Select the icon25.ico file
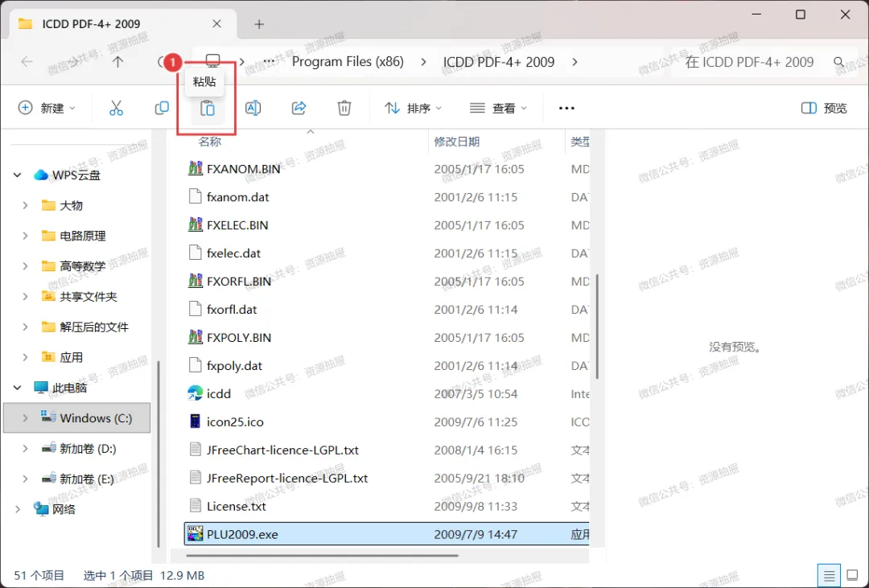This screenshot has height=588, width=869. pos(225,421)
